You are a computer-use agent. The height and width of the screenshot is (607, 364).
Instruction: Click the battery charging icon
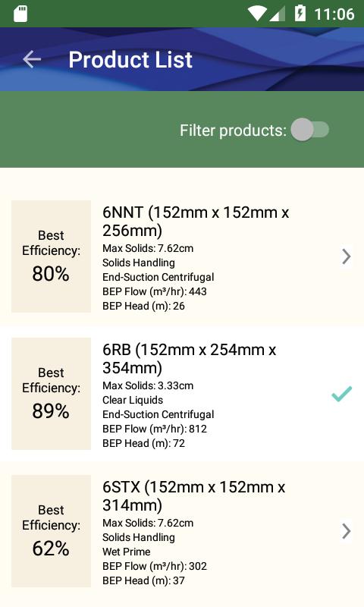coord(300,14)
